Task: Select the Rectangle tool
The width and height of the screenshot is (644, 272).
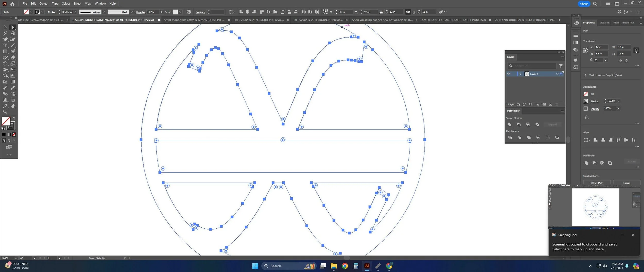Action: coord(5,52)
